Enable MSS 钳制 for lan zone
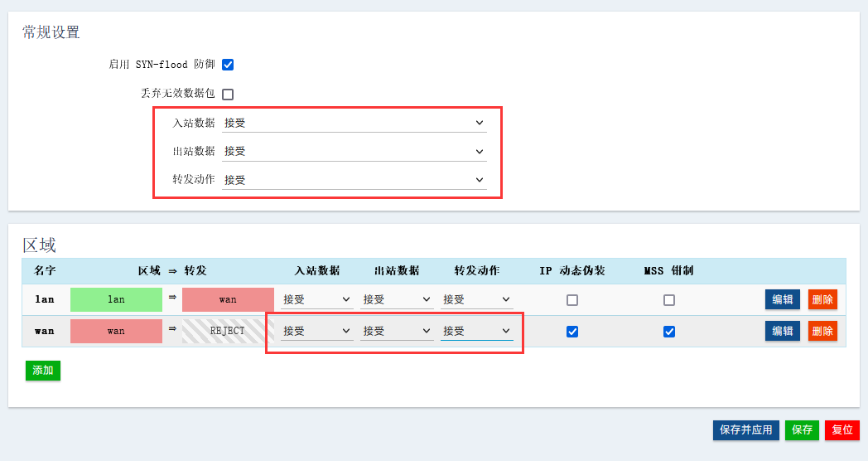The width and height of the screenshot is (868, 461). [669, 300]
